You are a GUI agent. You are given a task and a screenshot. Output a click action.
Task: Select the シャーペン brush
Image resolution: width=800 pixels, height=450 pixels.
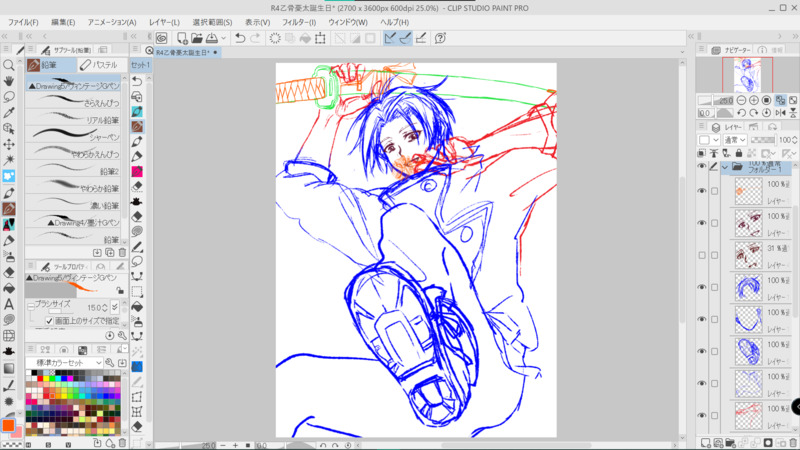[73, 136]
